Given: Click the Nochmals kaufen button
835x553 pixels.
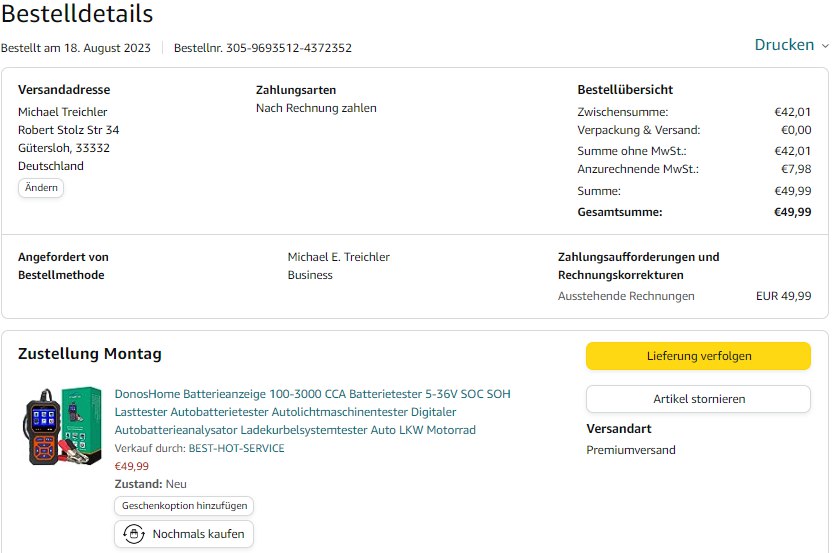Looking at the screenshot, I should click(184, 534).
